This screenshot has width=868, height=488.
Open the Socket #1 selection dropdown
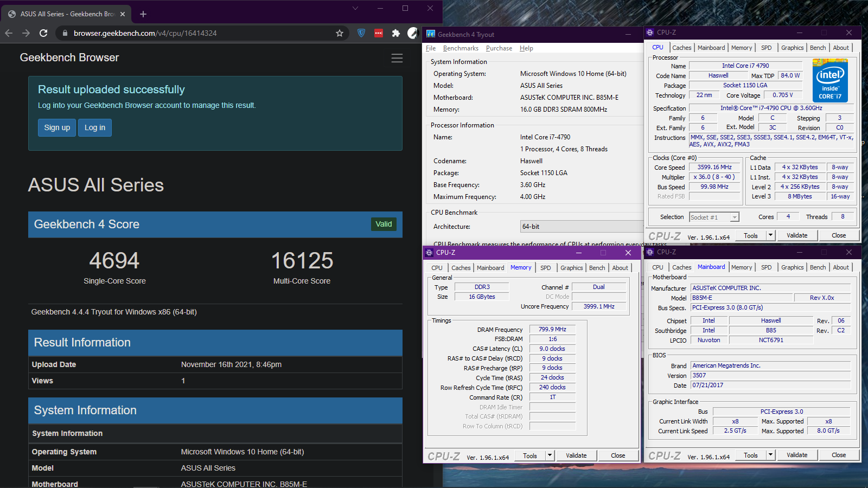point(714,217)
